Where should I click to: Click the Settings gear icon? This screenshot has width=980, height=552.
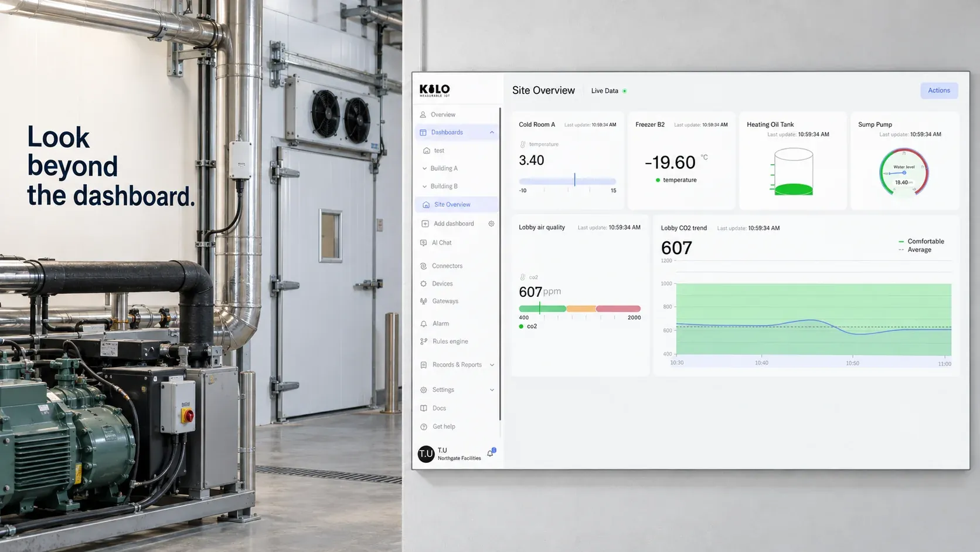[x=424, y=390]
